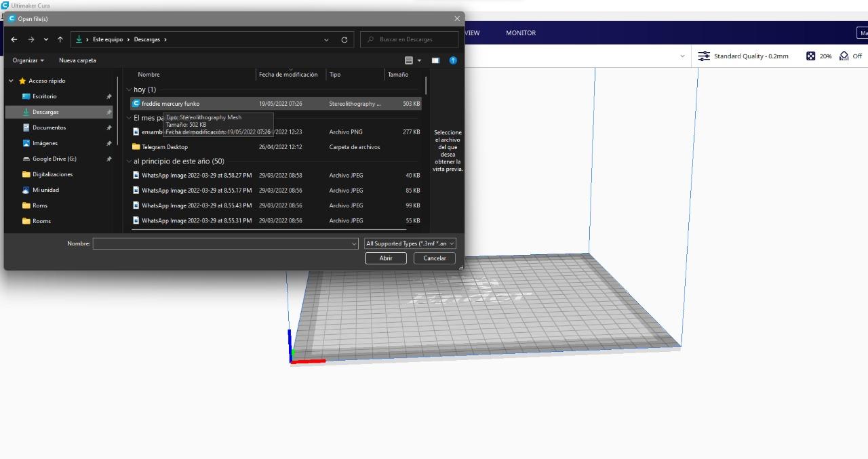Click the Abrir button
Viewport: 868px width, 459px height.
click(x=386, y=258)
